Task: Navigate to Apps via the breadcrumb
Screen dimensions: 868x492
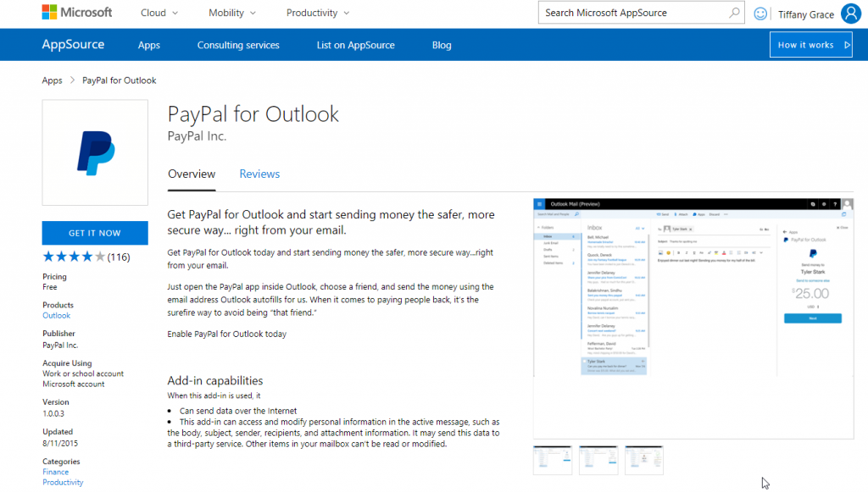Action: point(52,80)
